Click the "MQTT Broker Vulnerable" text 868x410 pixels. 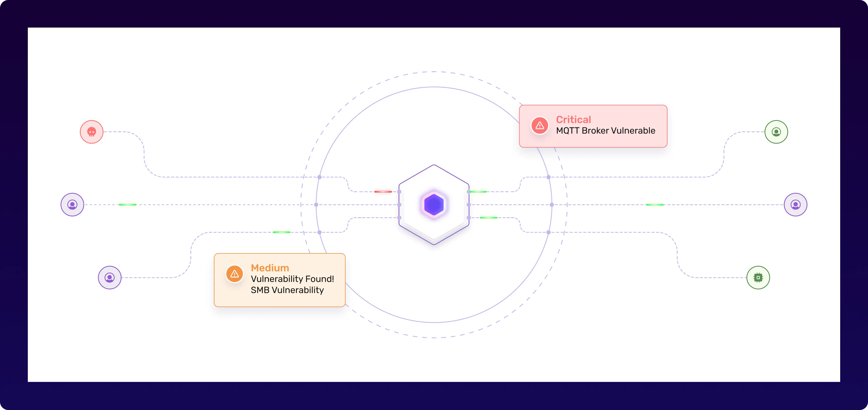coord(606,131)
